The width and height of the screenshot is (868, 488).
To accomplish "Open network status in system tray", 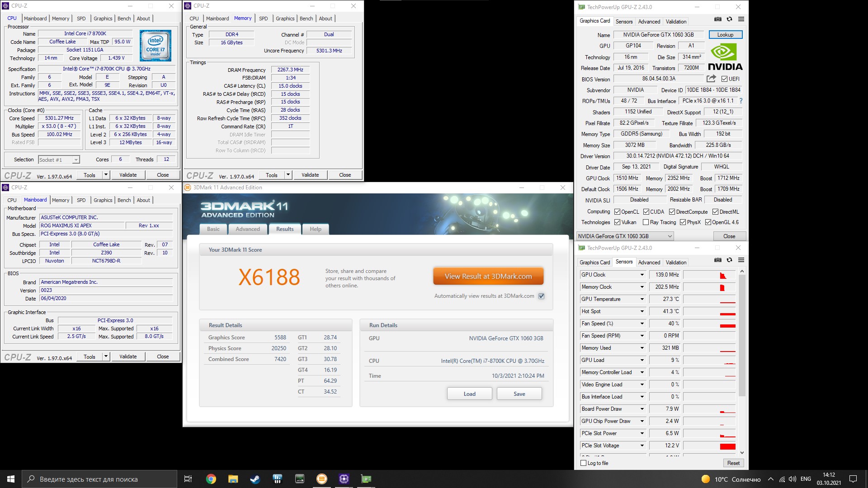I will pyautogui.click(x=782, y=479).
